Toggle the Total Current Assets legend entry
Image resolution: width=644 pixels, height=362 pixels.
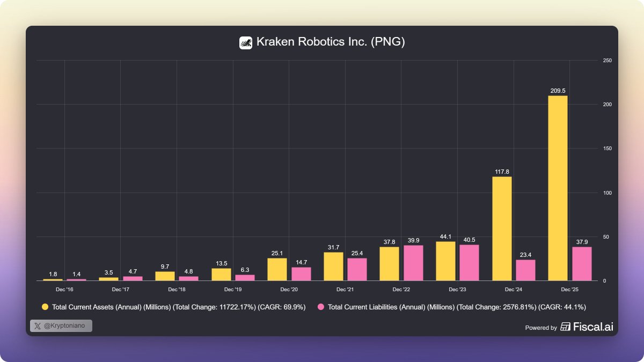(174, 307)
